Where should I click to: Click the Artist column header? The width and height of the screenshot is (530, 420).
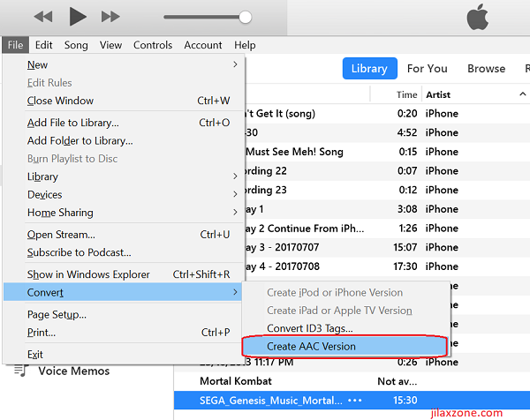coord(438,94)
